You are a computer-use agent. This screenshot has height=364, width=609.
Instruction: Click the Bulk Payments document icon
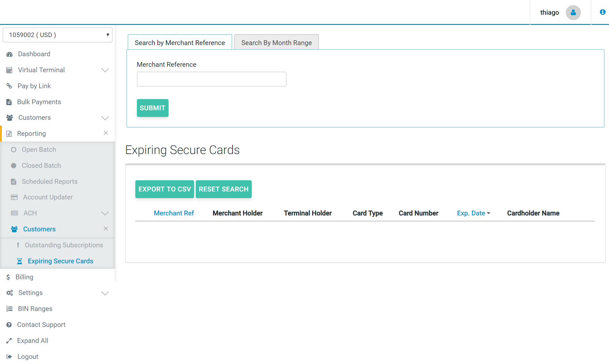pos(9,102)
